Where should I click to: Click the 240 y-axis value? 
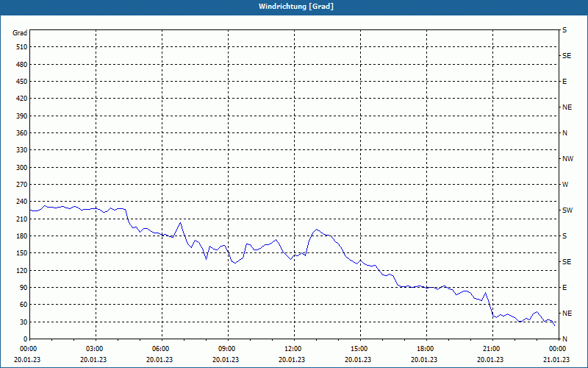22,201
